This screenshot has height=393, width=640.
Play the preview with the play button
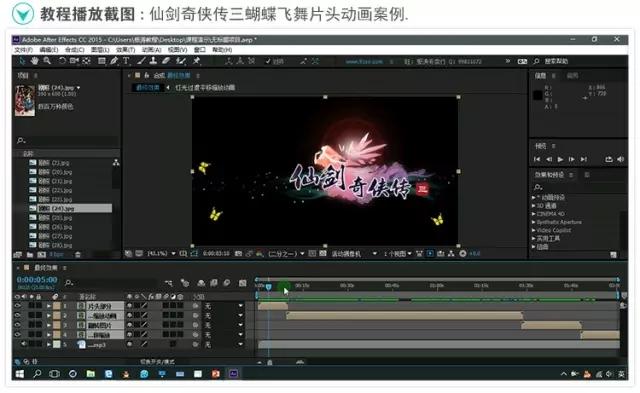coord(561,159)
